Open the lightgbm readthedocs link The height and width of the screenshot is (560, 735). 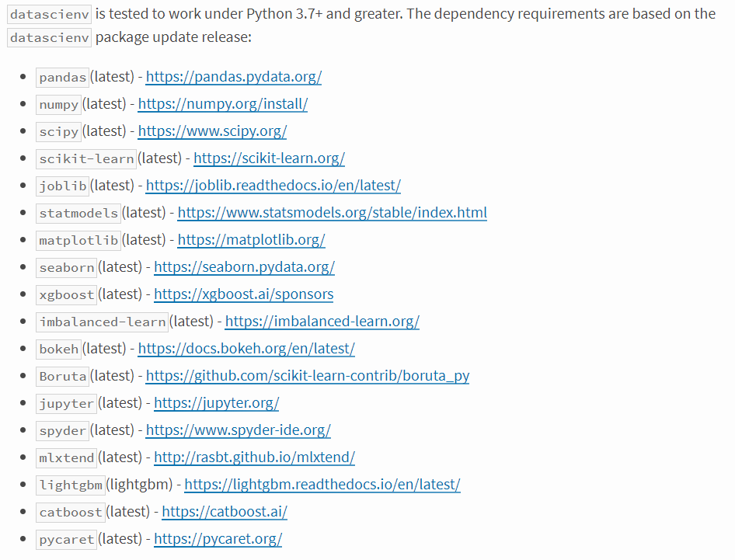coord(322,485)
